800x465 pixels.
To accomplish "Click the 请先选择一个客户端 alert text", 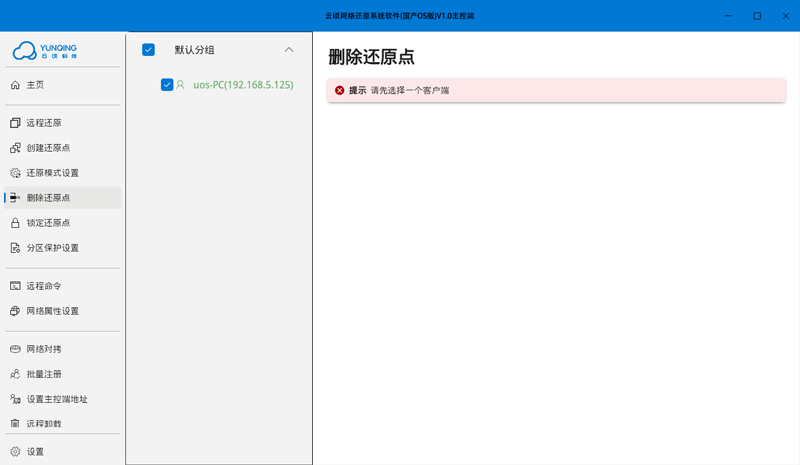I will pos(410,90).
